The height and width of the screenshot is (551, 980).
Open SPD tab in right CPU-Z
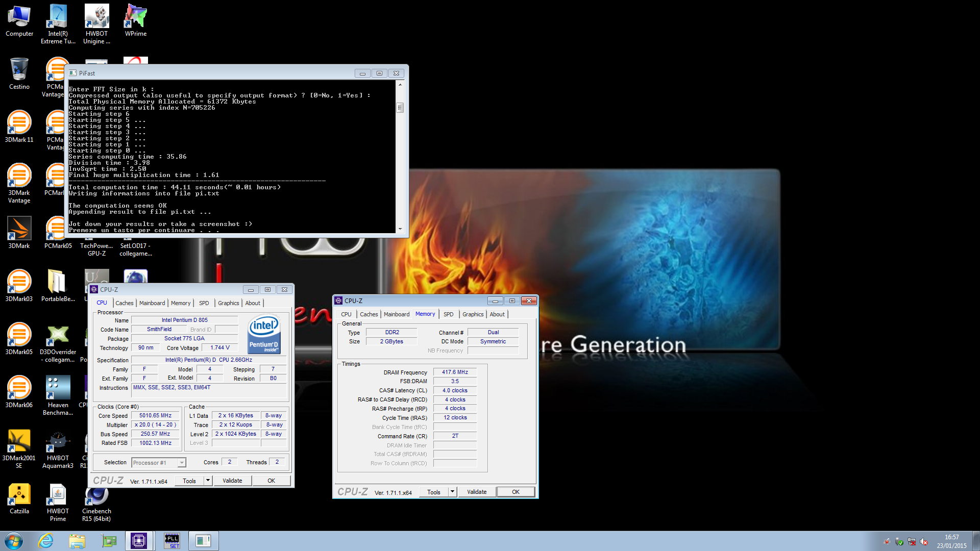448,314
